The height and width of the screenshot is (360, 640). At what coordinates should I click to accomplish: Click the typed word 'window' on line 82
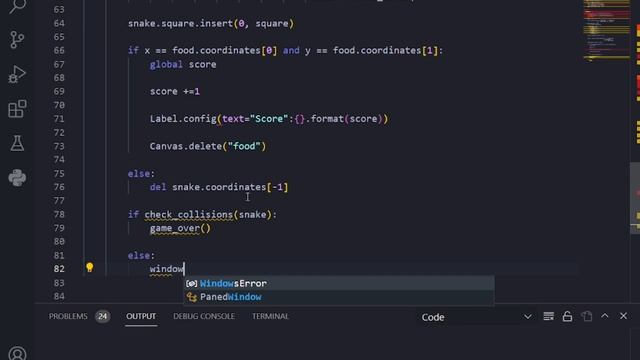point(167,269)
